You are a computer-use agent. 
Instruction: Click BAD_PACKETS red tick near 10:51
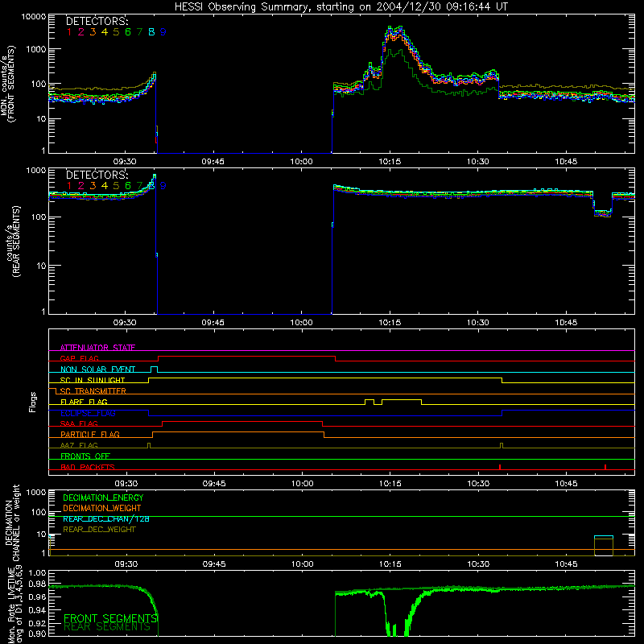point(605,467)
